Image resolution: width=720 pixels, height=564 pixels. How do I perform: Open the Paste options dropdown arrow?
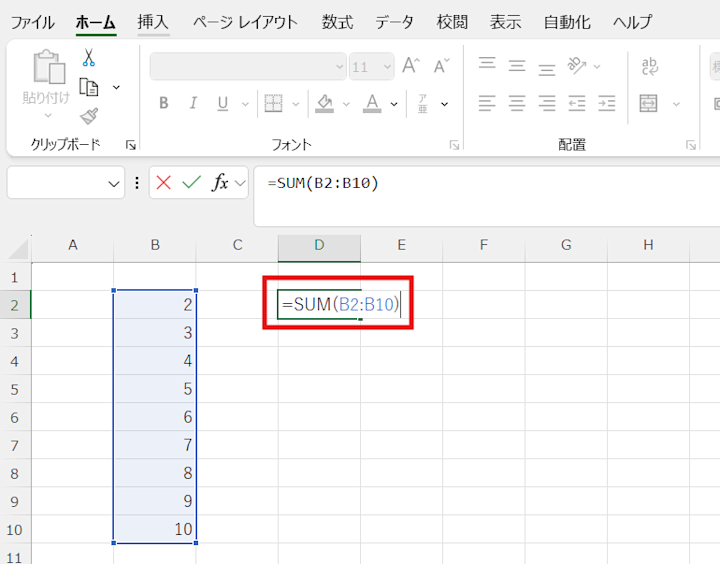pyautogui.click(x=48, y=116)
